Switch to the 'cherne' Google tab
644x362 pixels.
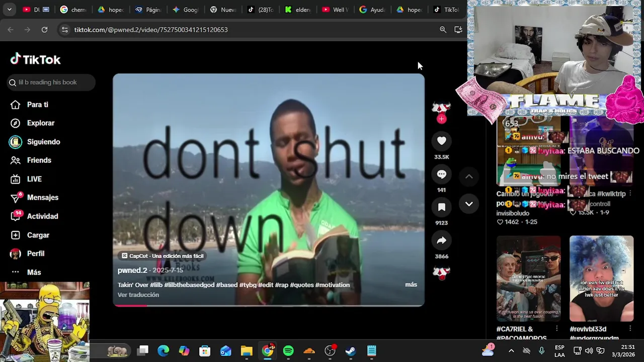[73, 10]
